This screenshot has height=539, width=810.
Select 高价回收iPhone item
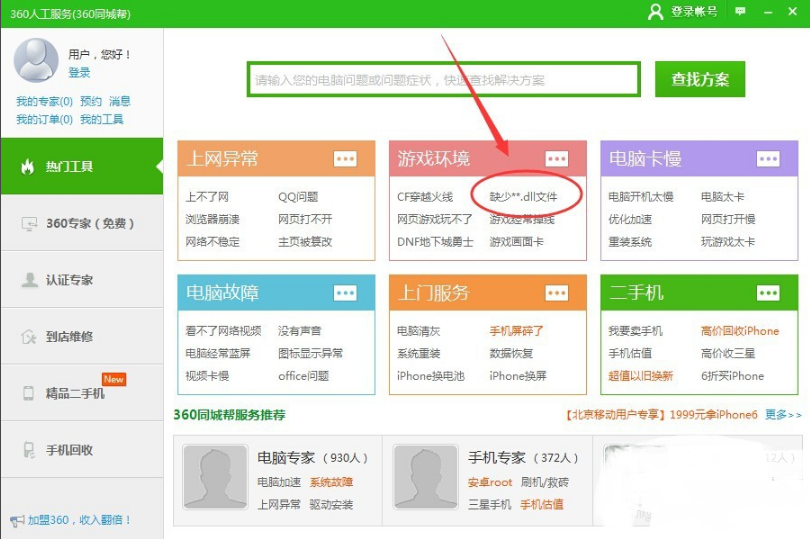click(740, 331)
